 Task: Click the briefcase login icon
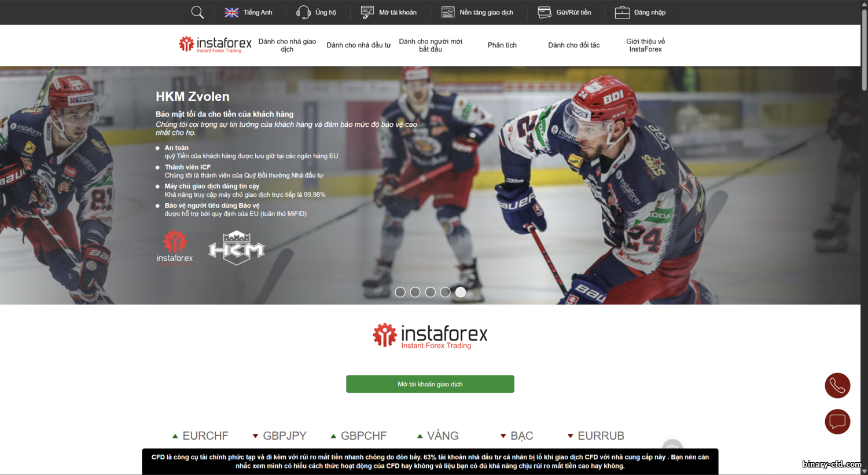pos(622,12)
